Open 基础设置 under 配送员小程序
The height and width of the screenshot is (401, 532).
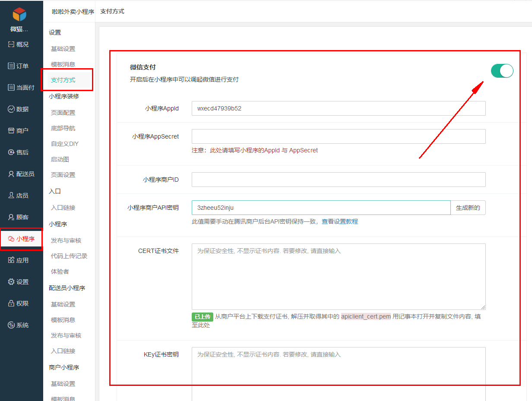63,304
